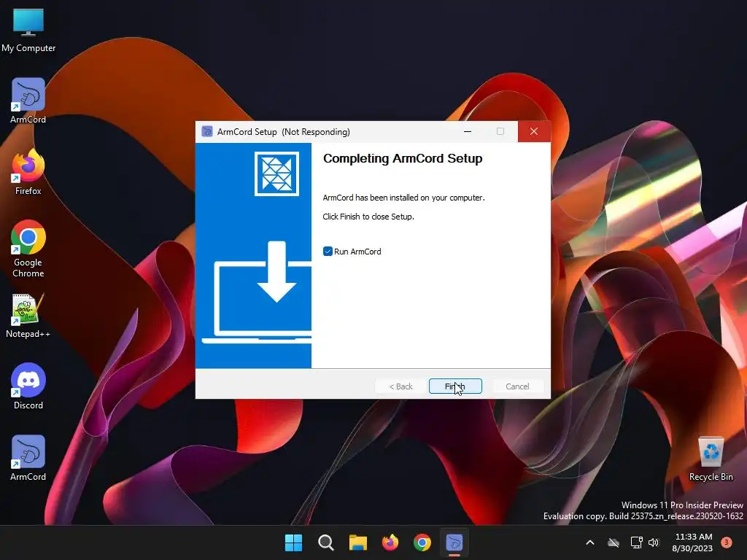Click ArmCord Setup taskbar icon
This screenshot has height=560, width=747.
(x=454, y=542)
